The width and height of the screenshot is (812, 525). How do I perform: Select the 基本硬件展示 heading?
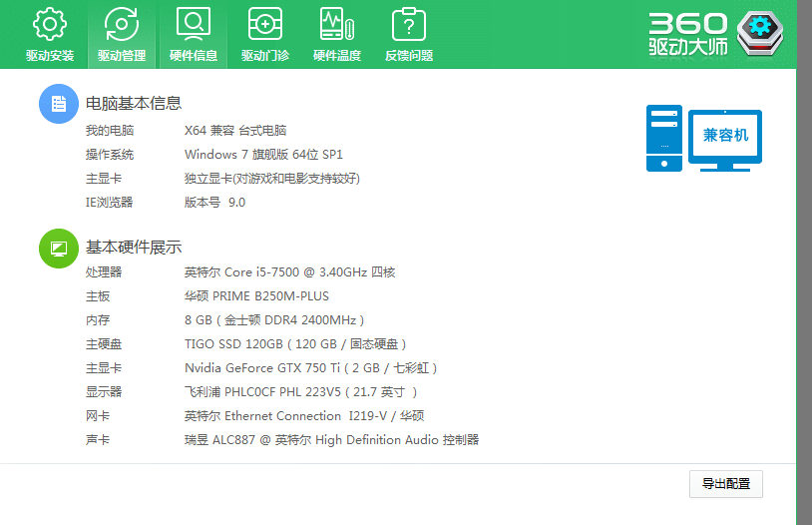pyautogui.click(x=134, y=248)
